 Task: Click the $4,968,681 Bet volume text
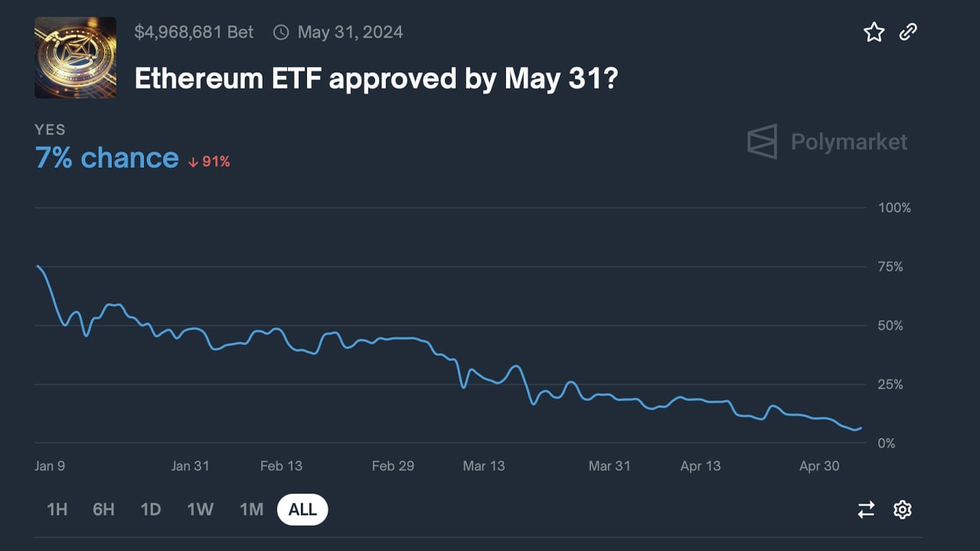click(x=195, y=32)
